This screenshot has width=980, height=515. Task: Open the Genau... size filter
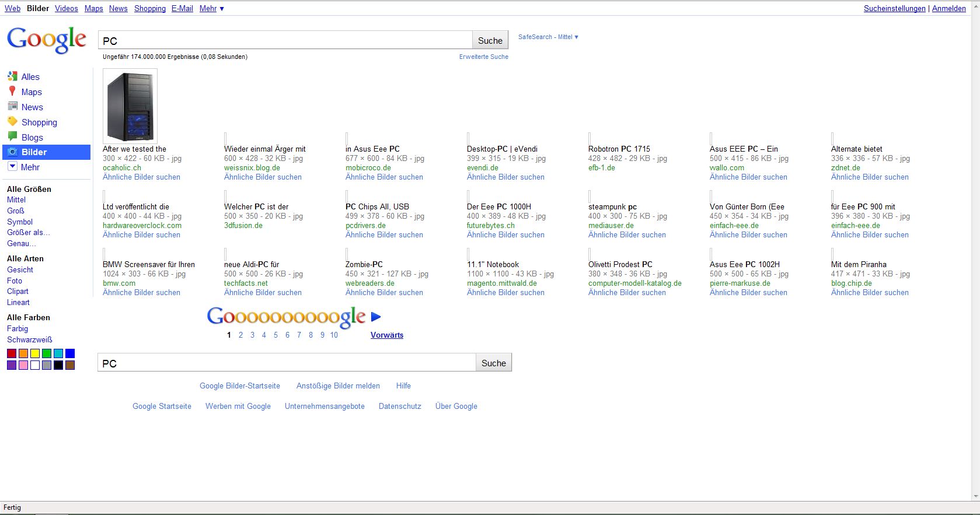click(x=22, y=243)
